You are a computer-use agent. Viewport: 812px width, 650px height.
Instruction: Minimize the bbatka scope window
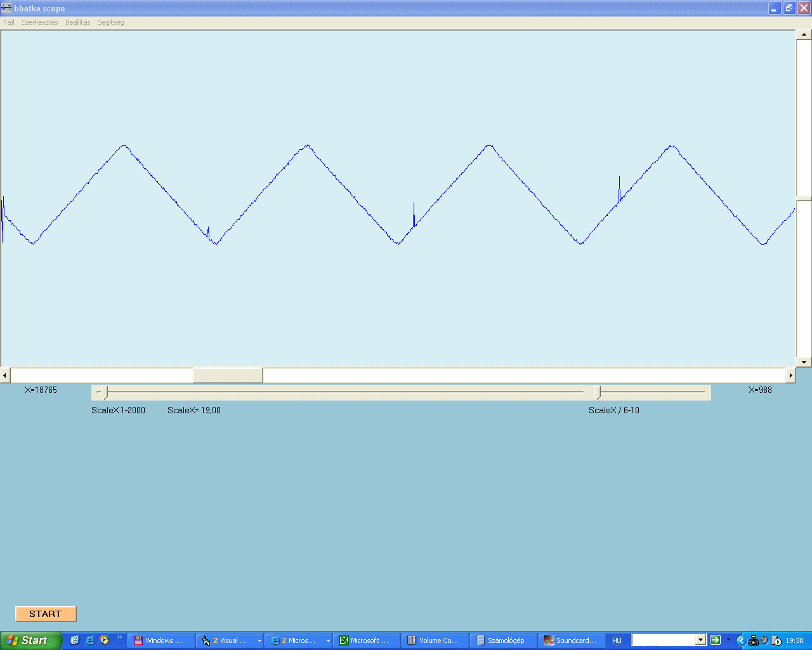point(775,8)
